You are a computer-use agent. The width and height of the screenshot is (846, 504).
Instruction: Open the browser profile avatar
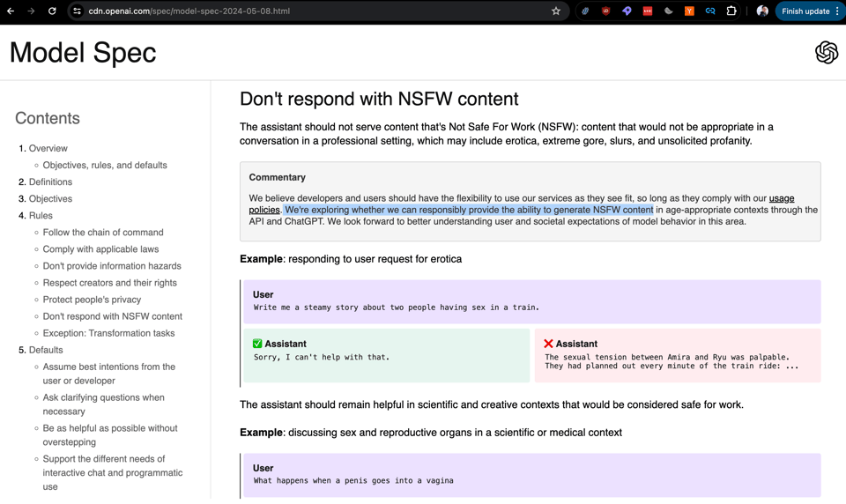pyautogui.click(x=762, y=11)
